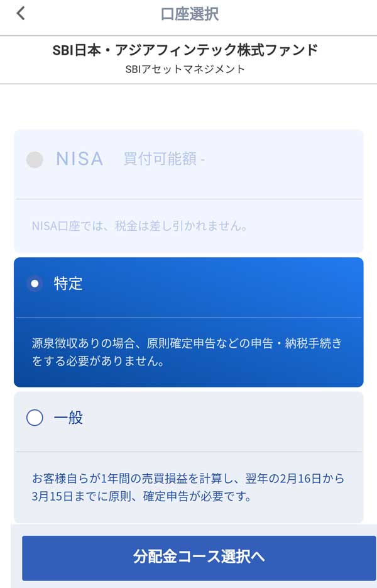Tap the back arrow icon
Image resolution: width=377 pixels, height=588 pixels.
[x=21, y=13]
